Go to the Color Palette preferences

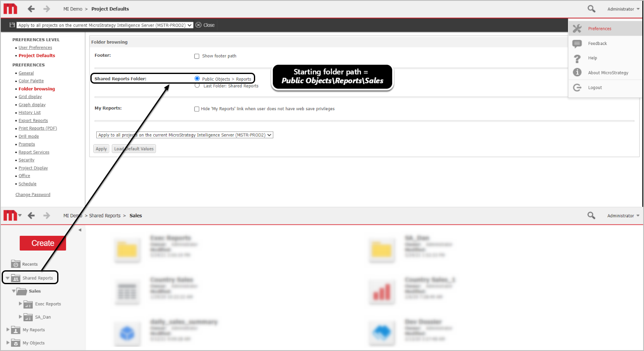pos(31,81)
